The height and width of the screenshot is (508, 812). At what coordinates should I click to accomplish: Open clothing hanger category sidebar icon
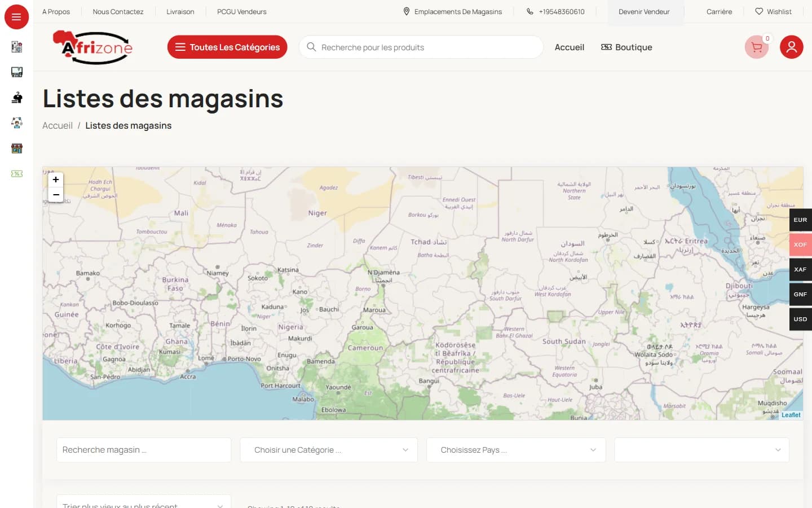pos(17,98)
